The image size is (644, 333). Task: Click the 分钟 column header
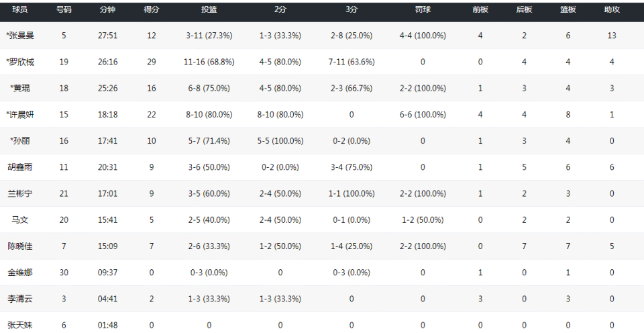(x=107, y=11)
